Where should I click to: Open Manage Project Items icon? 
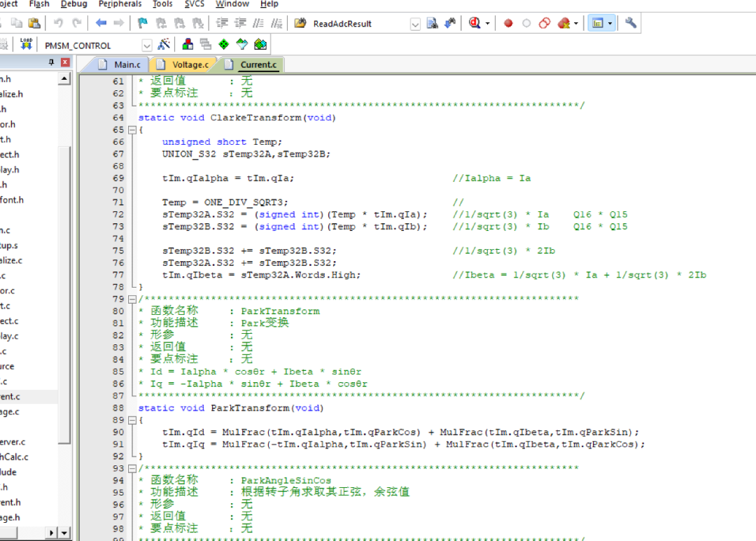tap(188, 44)
